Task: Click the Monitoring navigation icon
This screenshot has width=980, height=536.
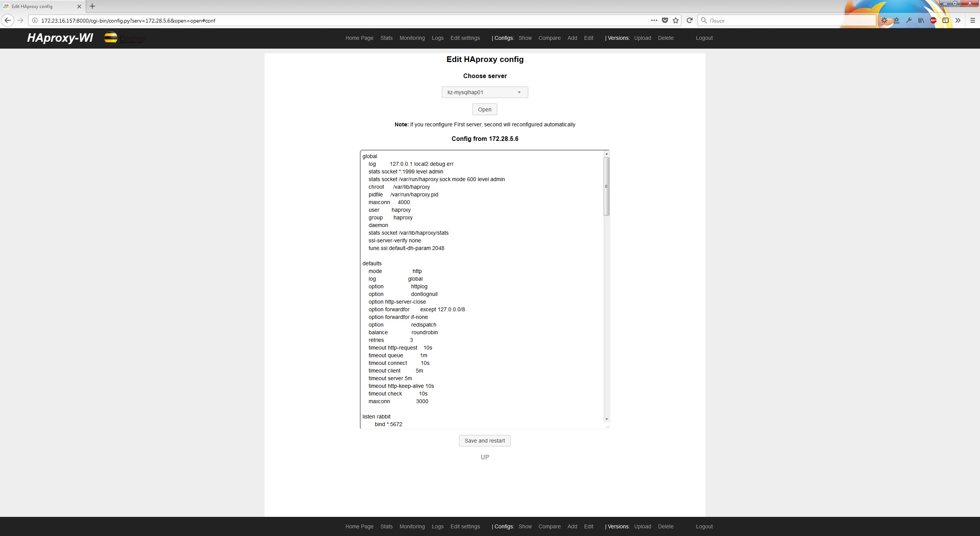Action: [x=412, y=38]
